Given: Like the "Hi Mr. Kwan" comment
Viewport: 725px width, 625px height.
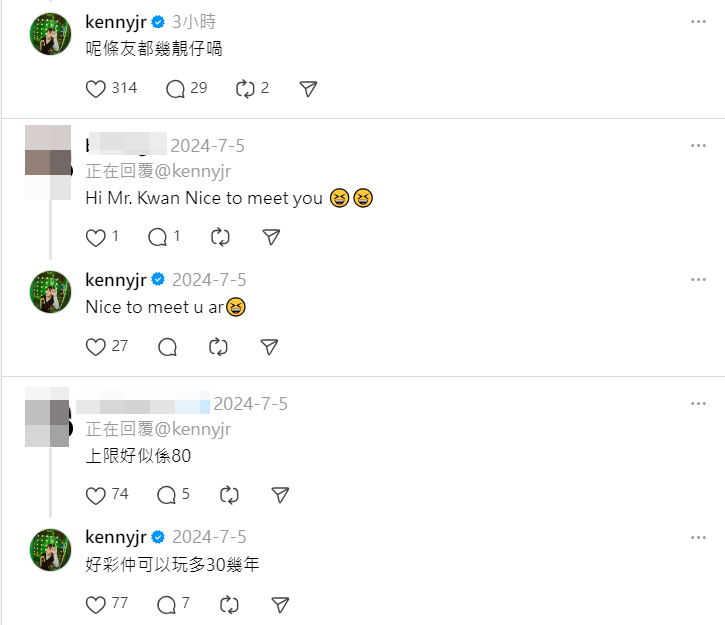Looking at the screenshot, I should click(x=96, y=237).
